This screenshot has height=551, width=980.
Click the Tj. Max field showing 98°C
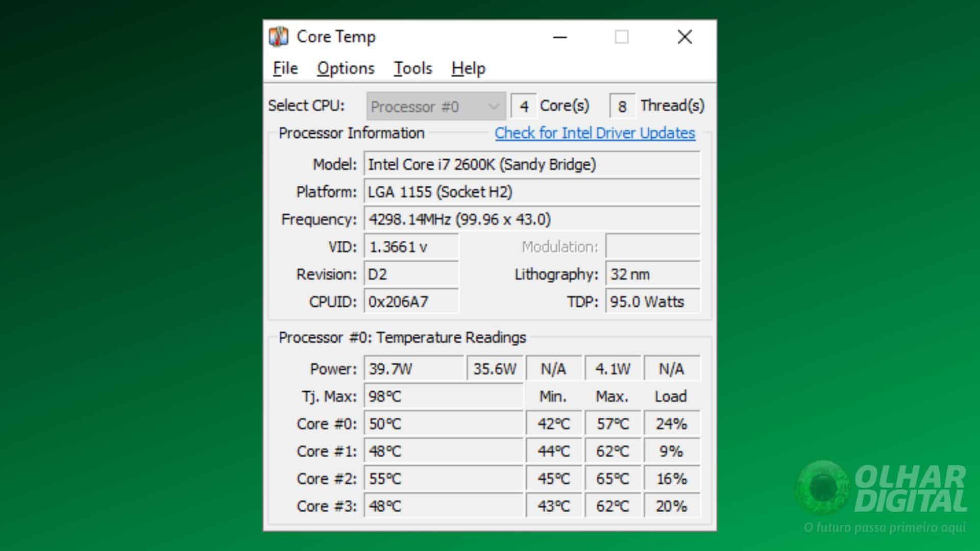443,396
